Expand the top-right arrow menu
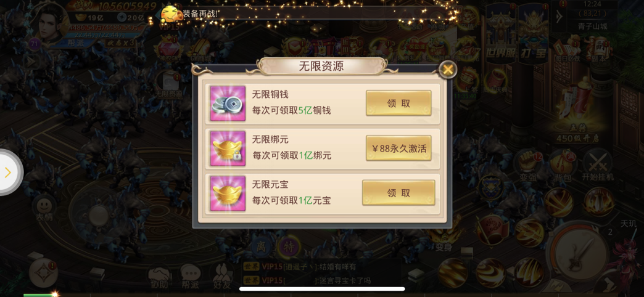Viewport: 644px width, 297px height. click(559, 17)
